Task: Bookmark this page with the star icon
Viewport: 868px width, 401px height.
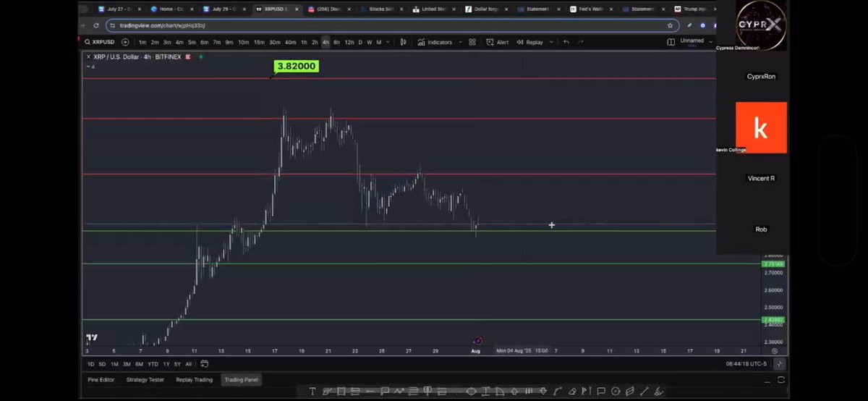Action: point(670,25)
